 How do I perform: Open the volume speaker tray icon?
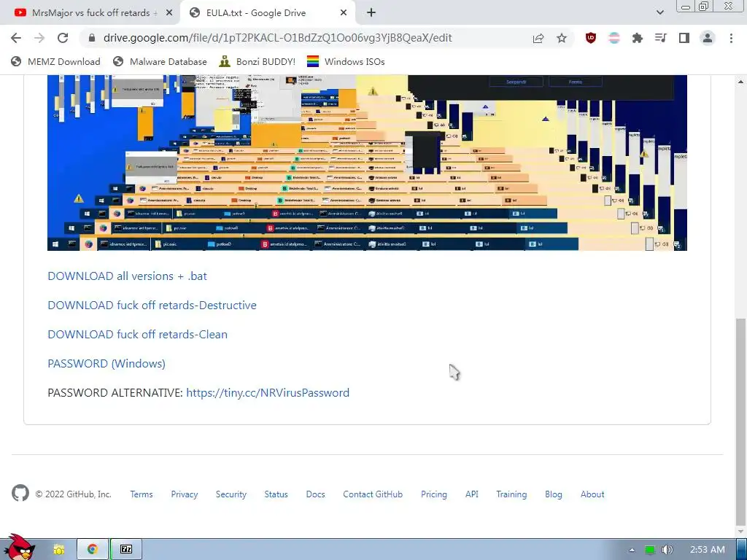(667, 550)
